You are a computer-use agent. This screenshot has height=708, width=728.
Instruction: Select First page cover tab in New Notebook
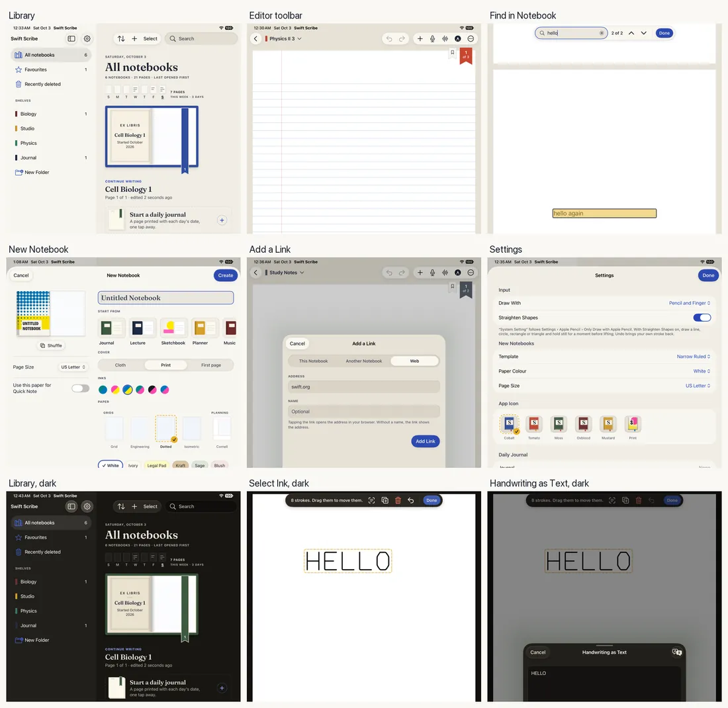210,365
